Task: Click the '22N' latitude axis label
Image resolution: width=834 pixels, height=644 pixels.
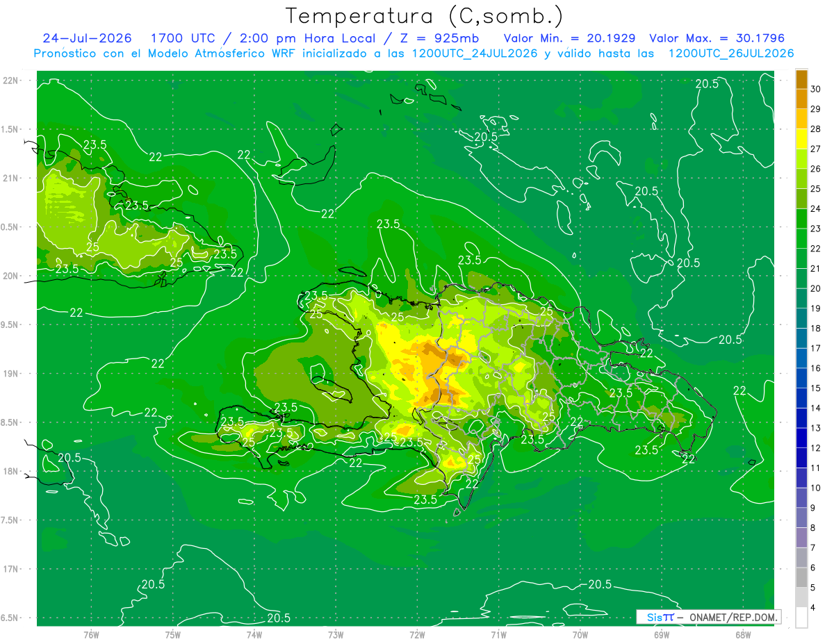Action: coord(12,81)
